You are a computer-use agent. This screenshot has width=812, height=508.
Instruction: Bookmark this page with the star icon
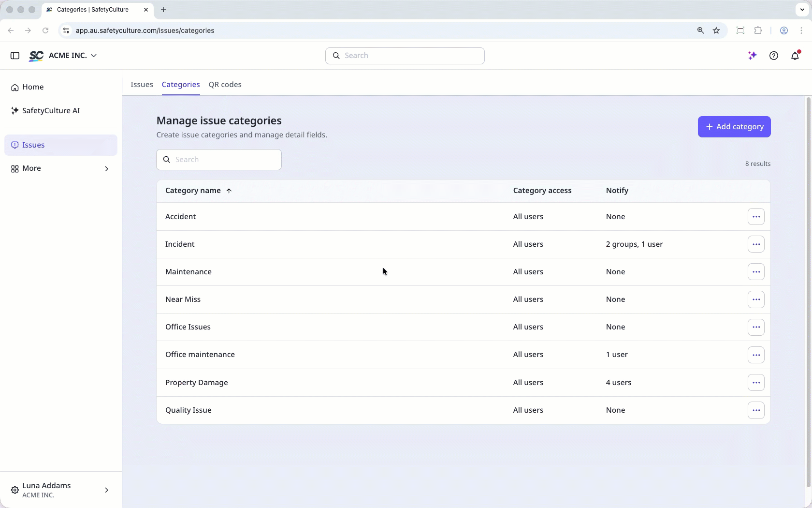pos(716,30)
